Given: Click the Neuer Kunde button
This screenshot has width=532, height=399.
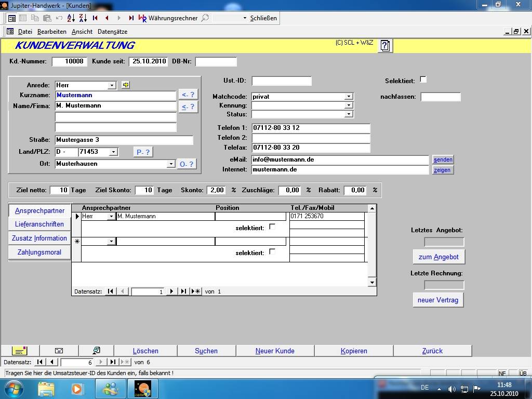Looking at the screenshot, I should (x=275, y=351).
